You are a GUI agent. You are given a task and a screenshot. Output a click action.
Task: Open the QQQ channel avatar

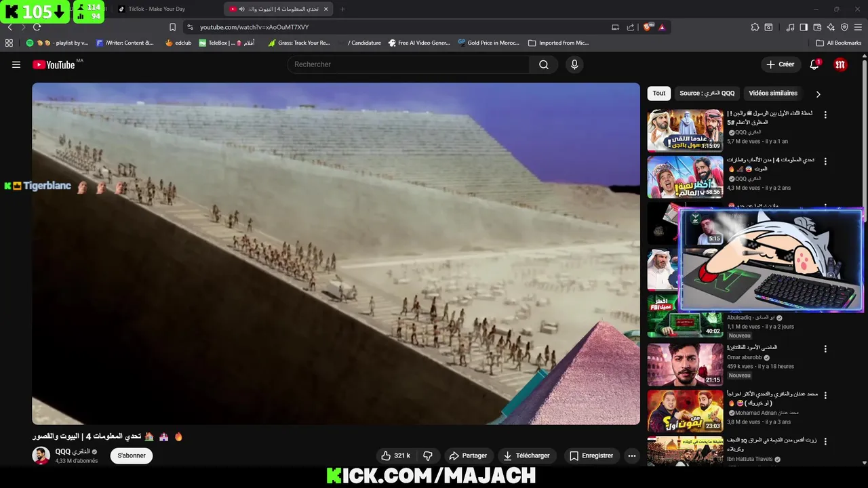(41, 455)
